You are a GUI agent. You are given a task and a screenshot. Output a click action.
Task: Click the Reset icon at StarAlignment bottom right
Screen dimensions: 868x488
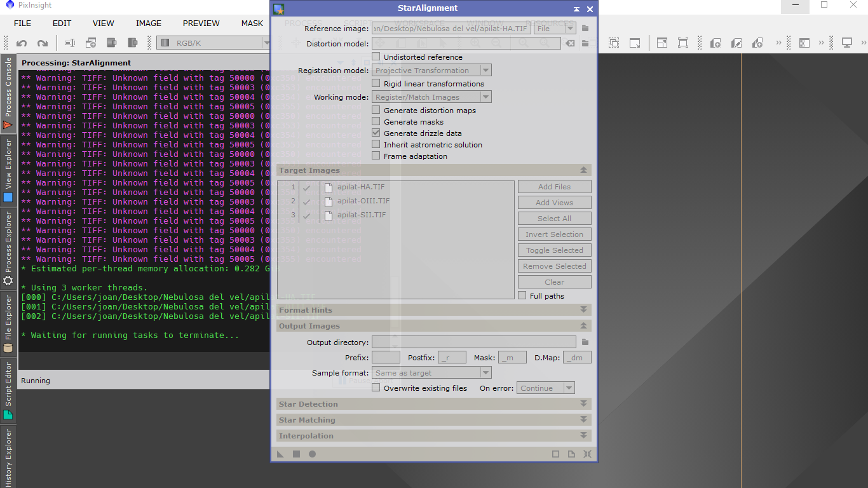pyautogui.click(x=587, y=454)
